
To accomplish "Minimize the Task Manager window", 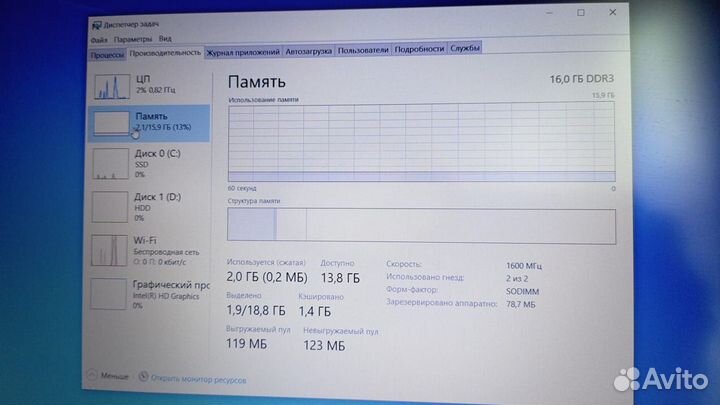I will click(549, 13).
